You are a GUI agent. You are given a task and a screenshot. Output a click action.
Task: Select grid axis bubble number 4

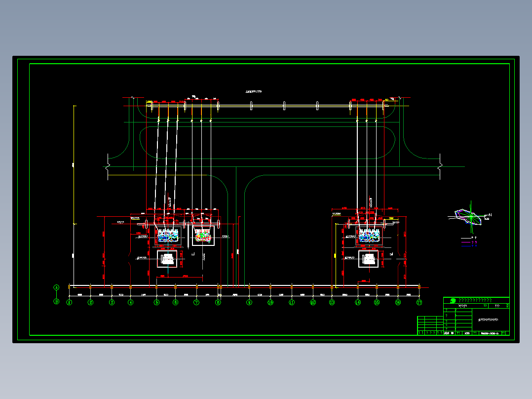click(x=131, y=302)
